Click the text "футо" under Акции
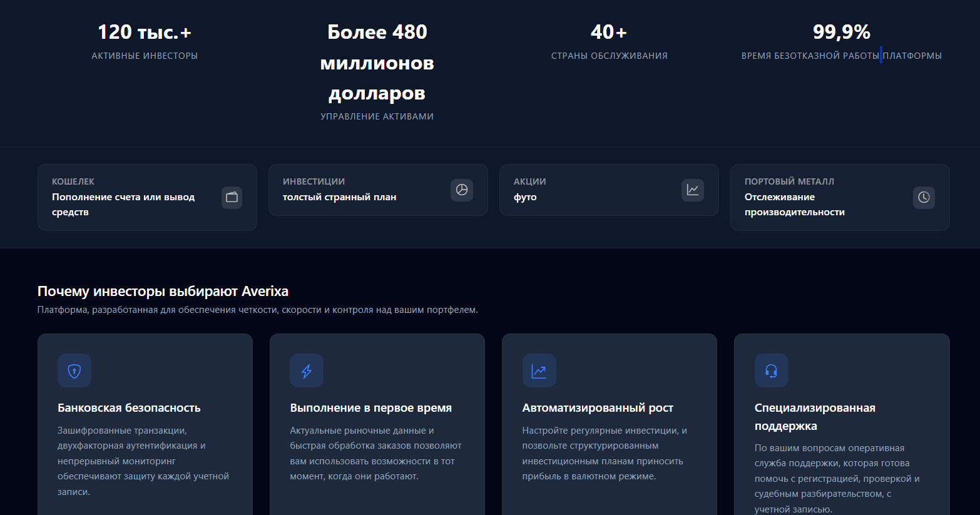This screenshot has width=980, height=515. coord(525,197)
